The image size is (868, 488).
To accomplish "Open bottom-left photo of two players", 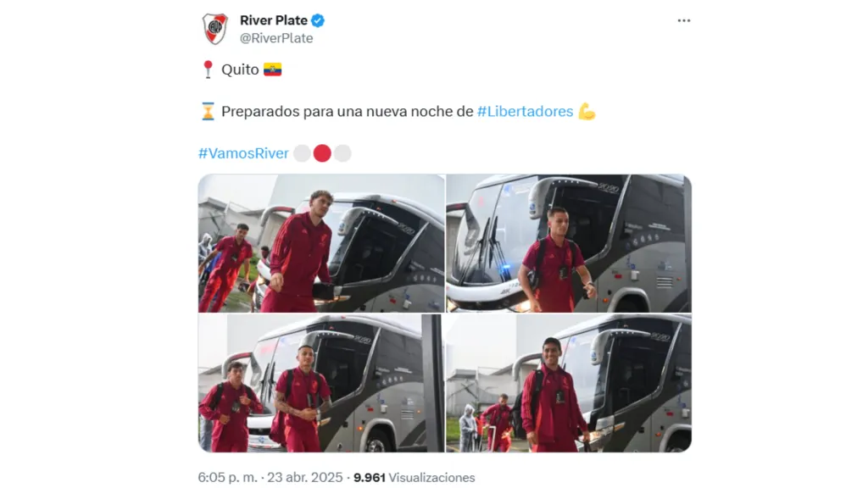I will pyautogui.click(x=321, y=384).
